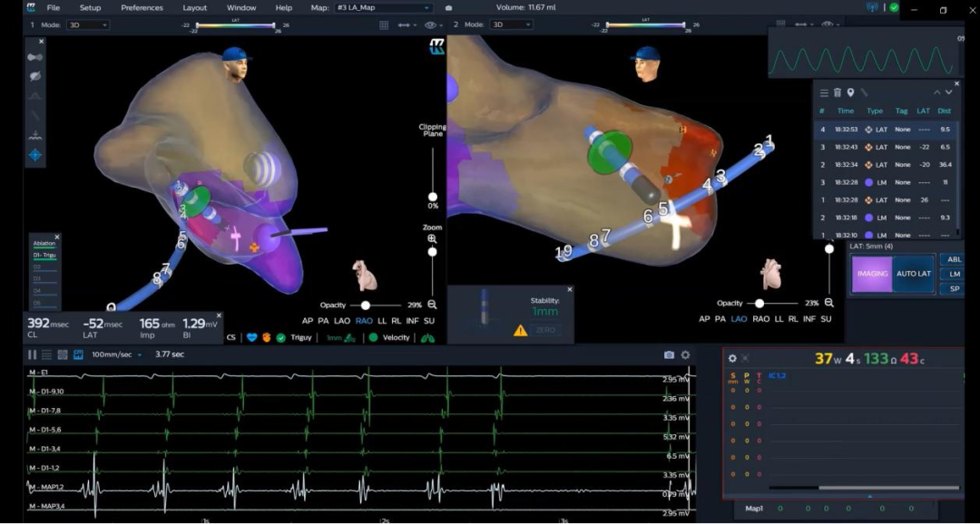Toggle visibility eye icon in view 1
This screenshot has width=980, height=524.
click(430, 25)
